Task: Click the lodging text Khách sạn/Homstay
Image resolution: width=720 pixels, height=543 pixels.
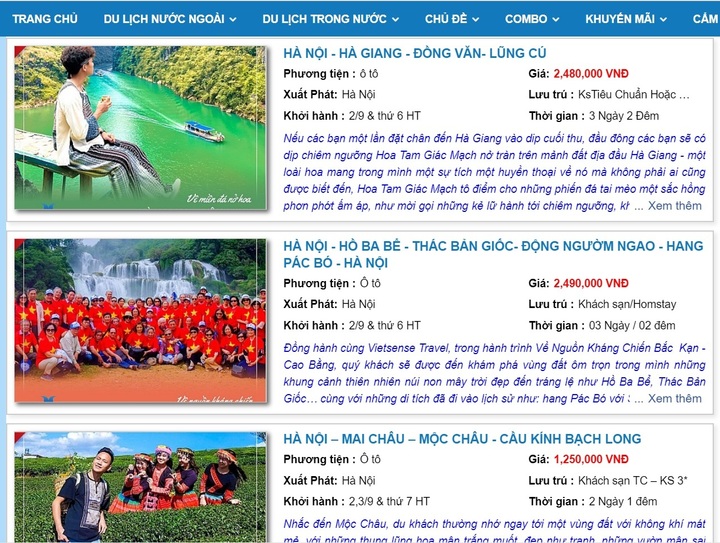Action: (627, 304)
